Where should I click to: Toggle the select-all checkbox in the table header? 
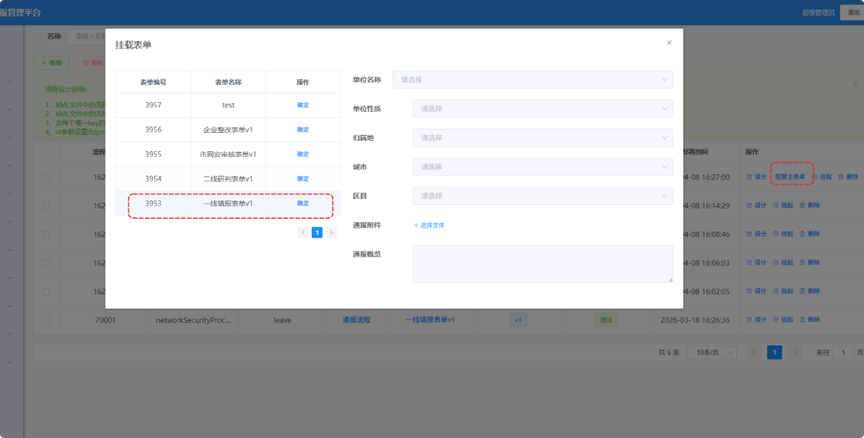pyautogui.click(x=47, y=152)
